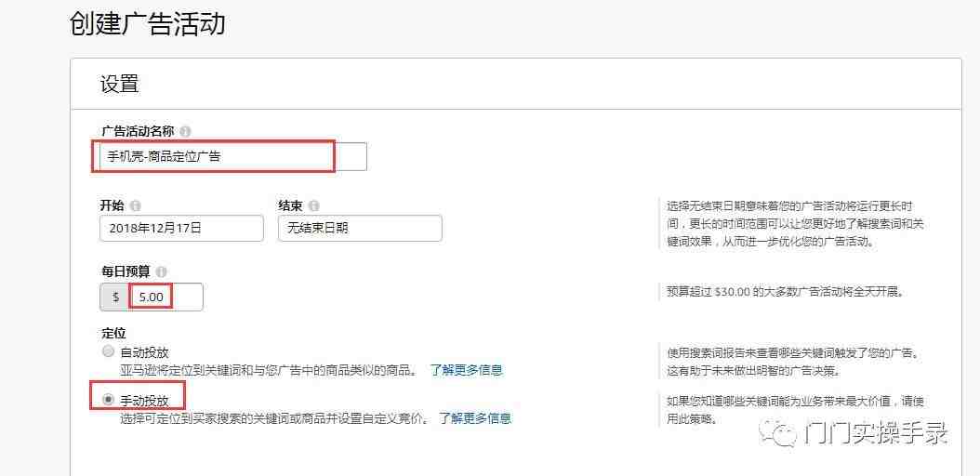Select the 自动投放 radio button

pyautogui.click(x=108, y=351)
